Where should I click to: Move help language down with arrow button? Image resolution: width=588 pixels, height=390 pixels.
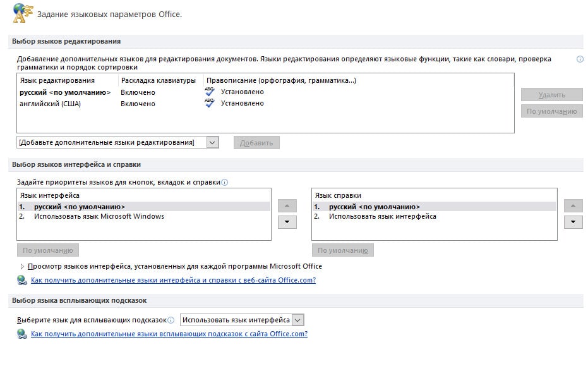[x=573, y=222]
